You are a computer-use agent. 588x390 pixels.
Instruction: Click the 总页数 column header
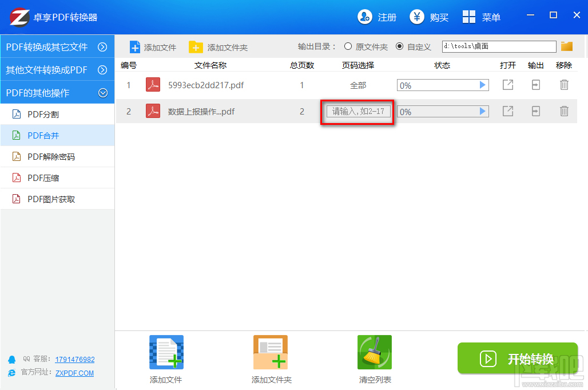pyautogui.click(x=302, y=65)
